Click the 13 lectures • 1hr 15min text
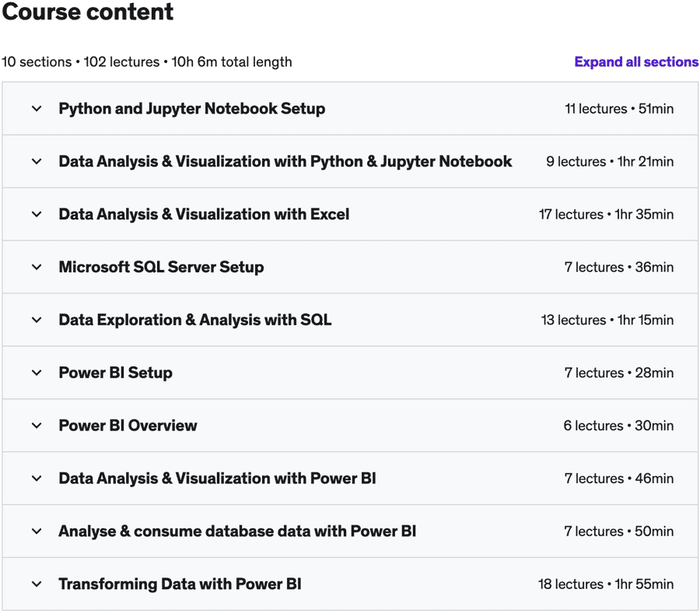 click(x=607, y=320)
